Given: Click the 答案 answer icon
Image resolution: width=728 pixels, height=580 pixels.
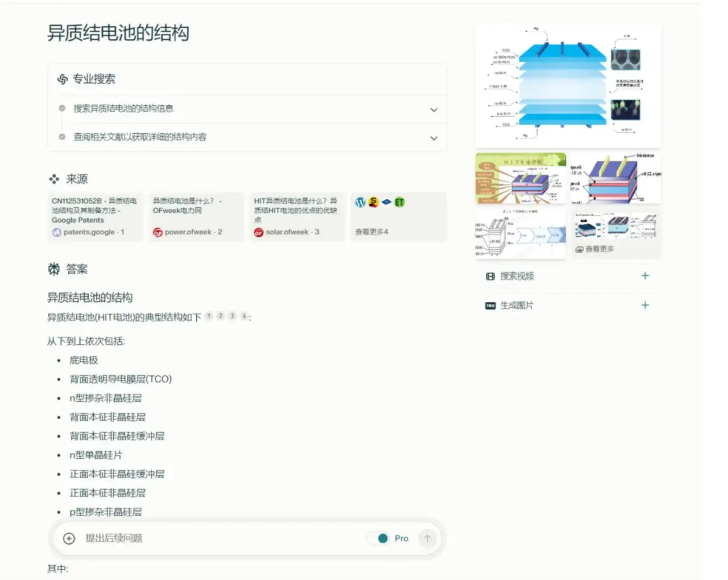Looking at the screenshot, I should tap(53, 269).
